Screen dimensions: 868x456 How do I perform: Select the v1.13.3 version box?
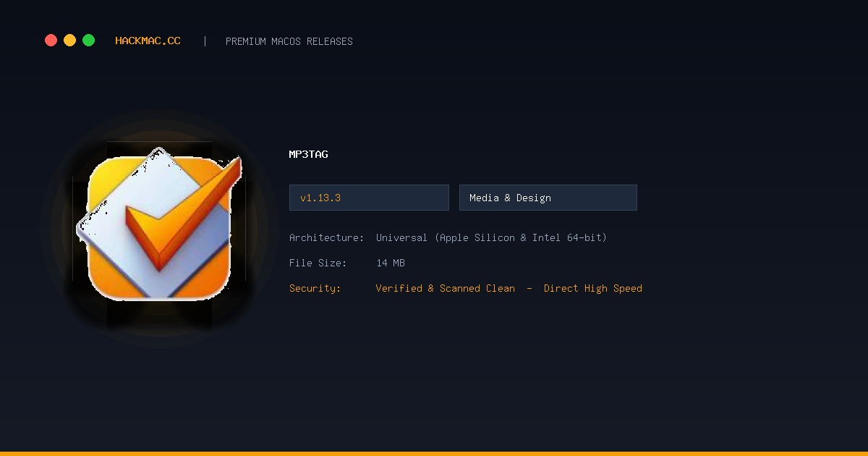point(369,198)
